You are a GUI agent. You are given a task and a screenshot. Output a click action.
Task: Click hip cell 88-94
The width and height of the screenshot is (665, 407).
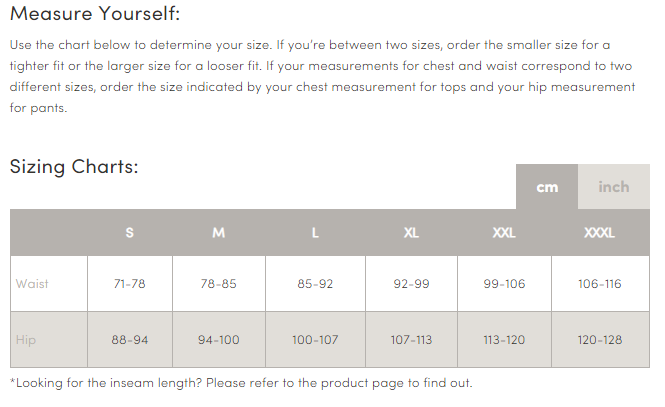(x=130, y=340)
